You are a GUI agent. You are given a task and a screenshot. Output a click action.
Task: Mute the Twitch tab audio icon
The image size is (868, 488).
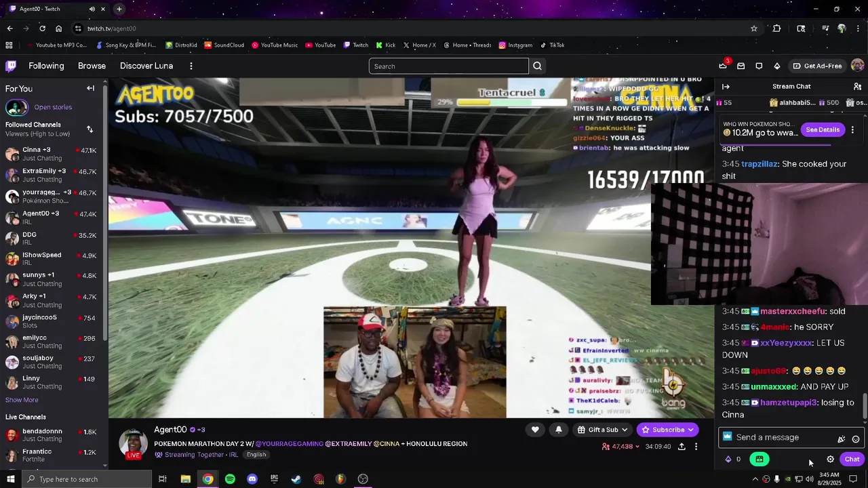point(92,9)
